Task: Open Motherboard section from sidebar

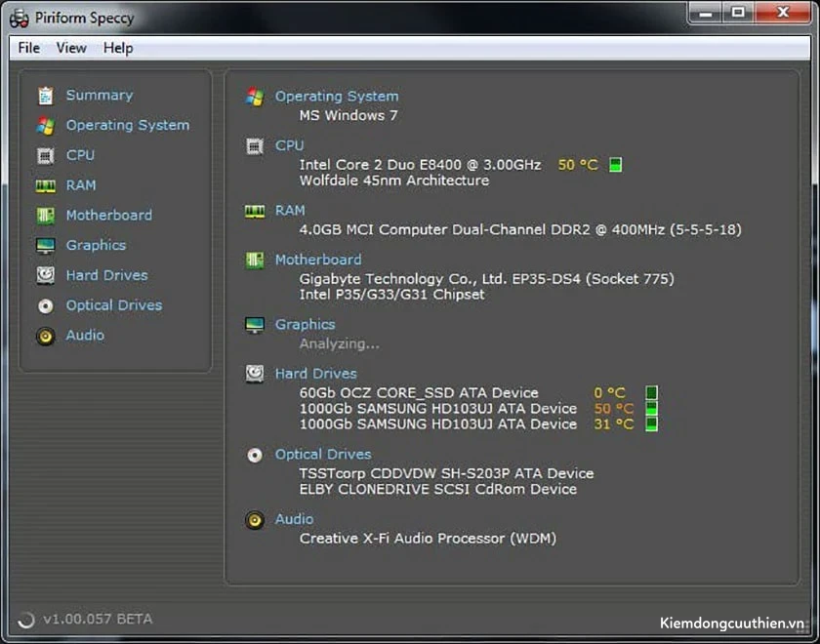Action: [108, 216]
